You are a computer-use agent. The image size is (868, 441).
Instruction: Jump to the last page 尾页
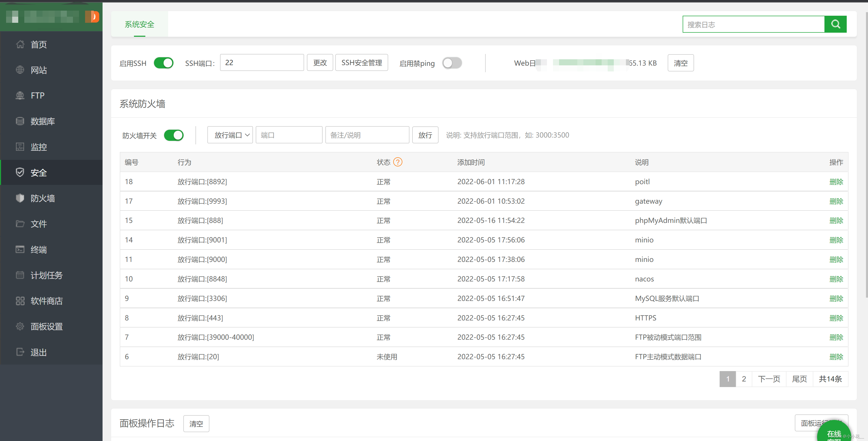click(x=799, y=379)
